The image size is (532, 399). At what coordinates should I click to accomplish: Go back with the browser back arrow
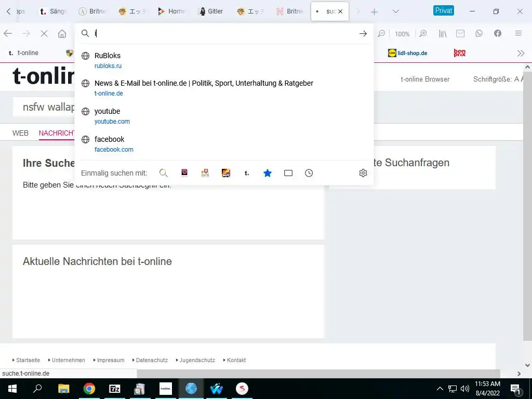tap(8, 33)
